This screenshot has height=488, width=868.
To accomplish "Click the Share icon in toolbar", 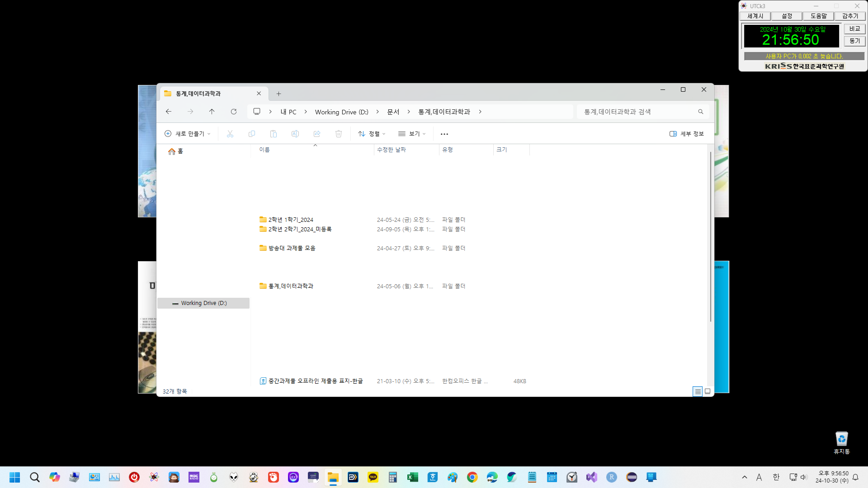I will (317, 134).
